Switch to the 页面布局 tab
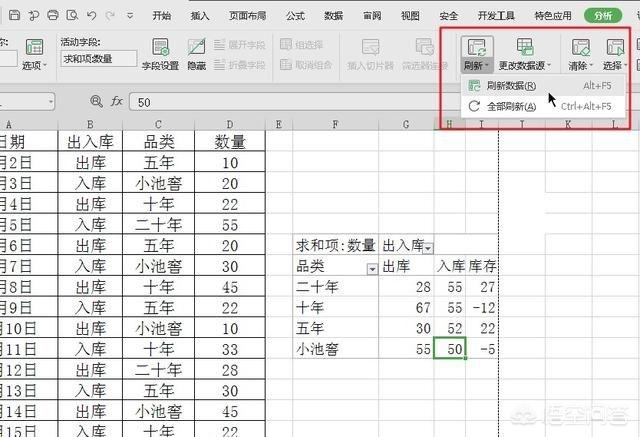 click(247, 16)
